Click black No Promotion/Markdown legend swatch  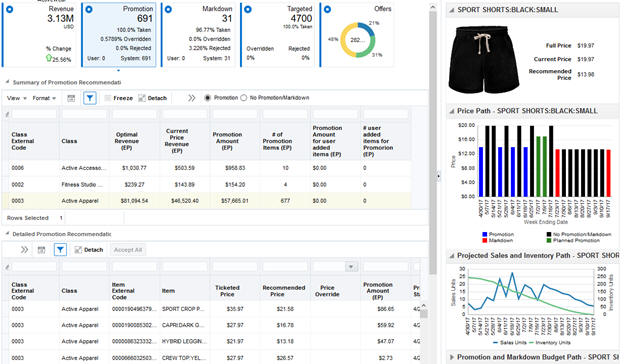click(x=549, y=234)
